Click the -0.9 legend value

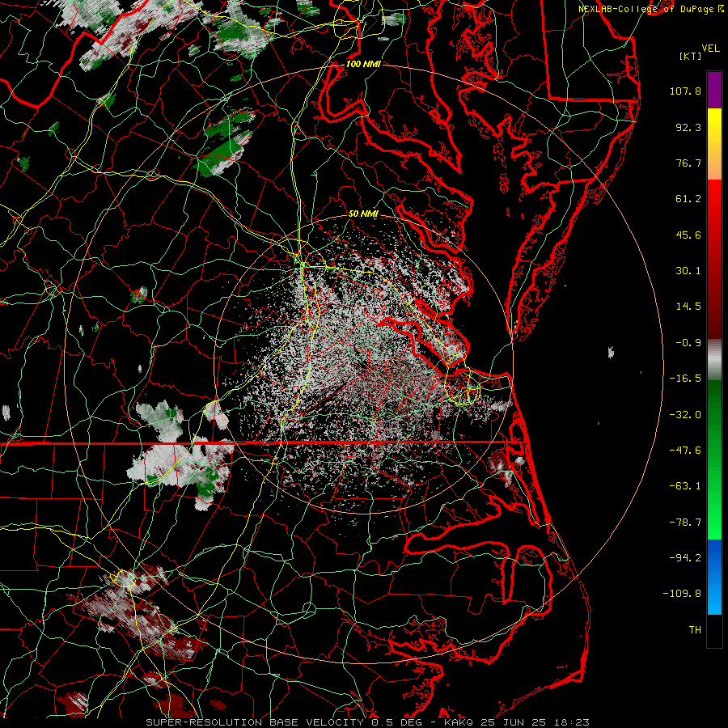coord(688,343)
